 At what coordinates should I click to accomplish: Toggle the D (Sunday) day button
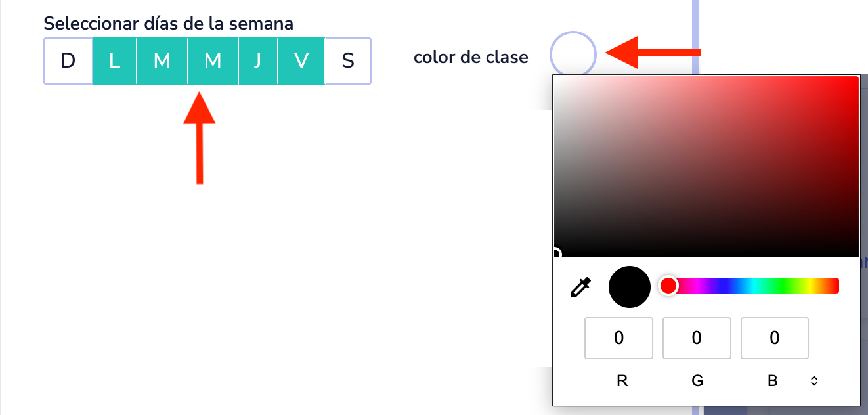pos(68,61)
